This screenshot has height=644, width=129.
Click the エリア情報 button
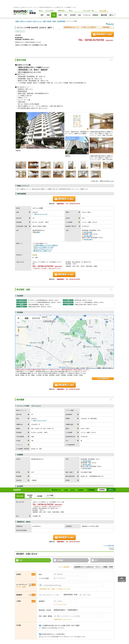pos(50,495)
